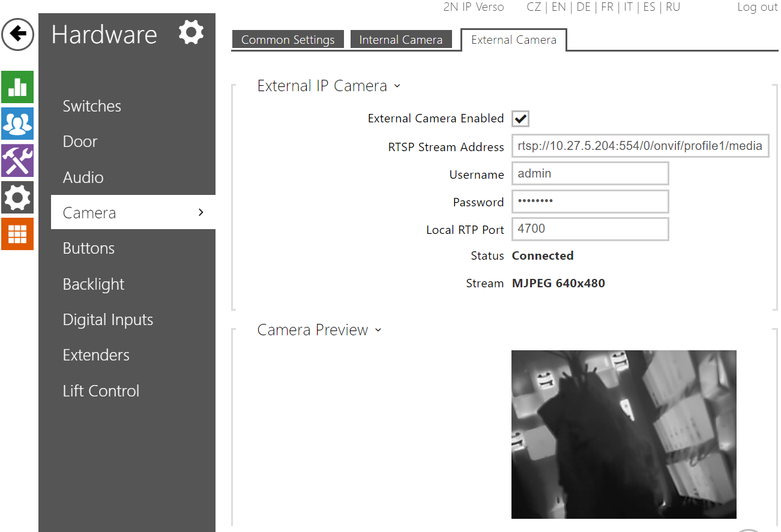Click the RTSP Stream Address field

tap(639, 146)
